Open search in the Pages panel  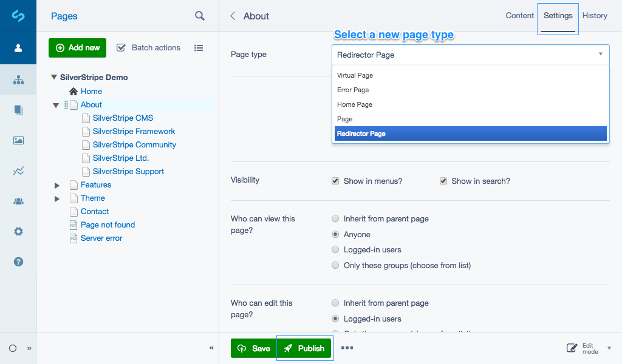click(x=200, y=16)
